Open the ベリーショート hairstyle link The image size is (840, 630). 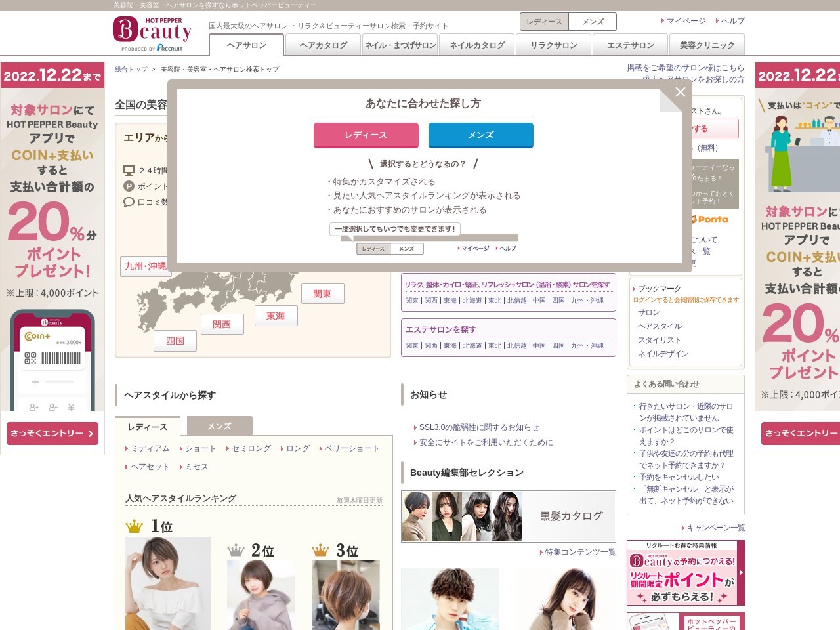352,448
